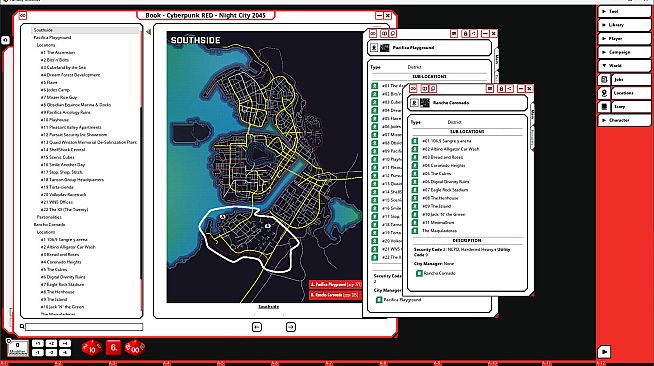The image size is (654, 366).
Task: Expand the Player sidebar section
Action: (x=624, y=38)
